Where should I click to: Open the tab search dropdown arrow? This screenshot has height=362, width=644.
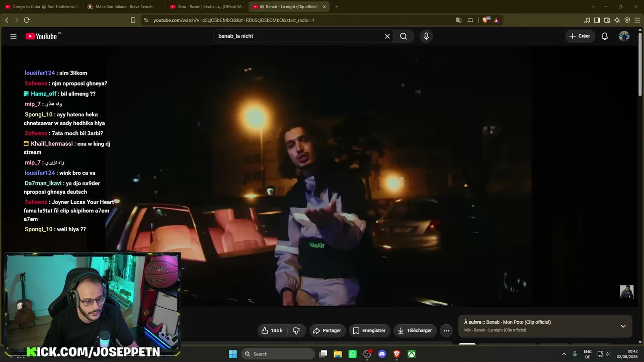(x=593, y=7)
